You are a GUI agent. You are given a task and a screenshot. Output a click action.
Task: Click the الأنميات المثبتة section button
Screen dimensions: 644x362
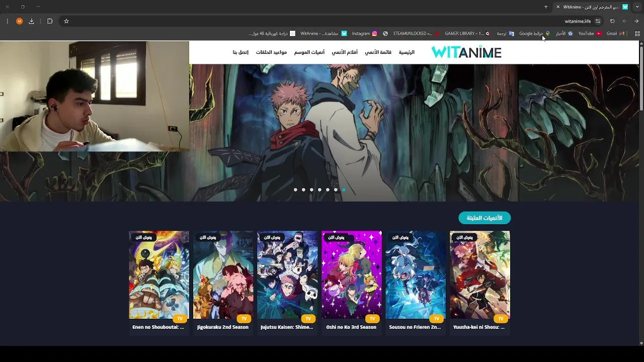485,218
